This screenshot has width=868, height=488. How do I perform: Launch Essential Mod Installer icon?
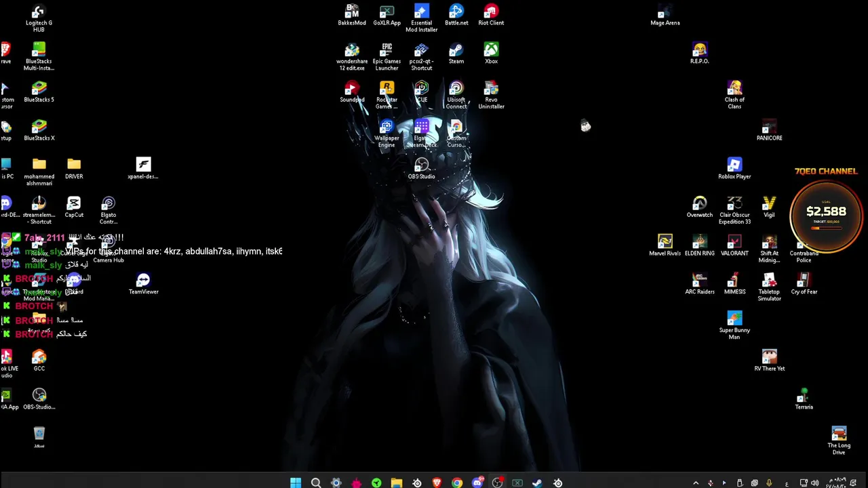(421, 18)
